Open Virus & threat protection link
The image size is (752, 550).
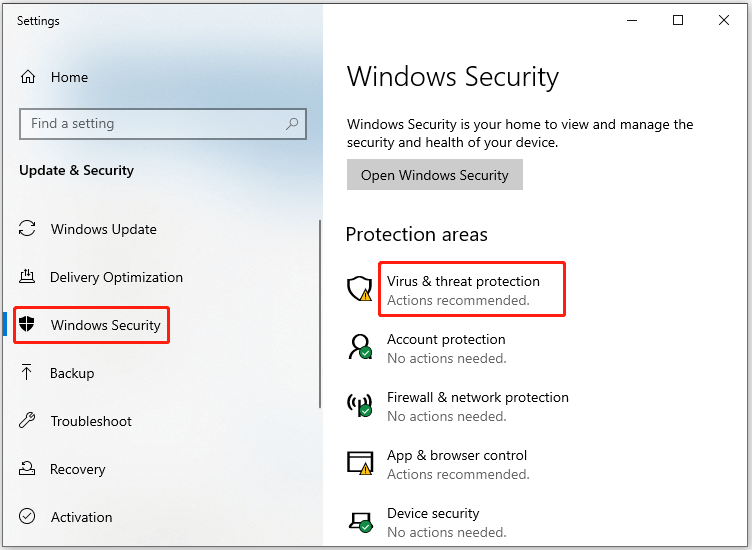(x=463, y=282)
